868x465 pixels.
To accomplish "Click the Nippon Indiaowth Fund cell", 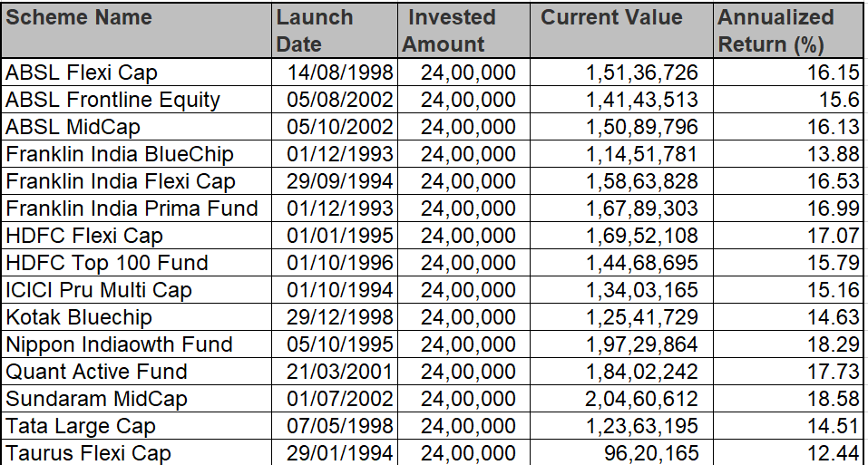I will coord(136,344).
